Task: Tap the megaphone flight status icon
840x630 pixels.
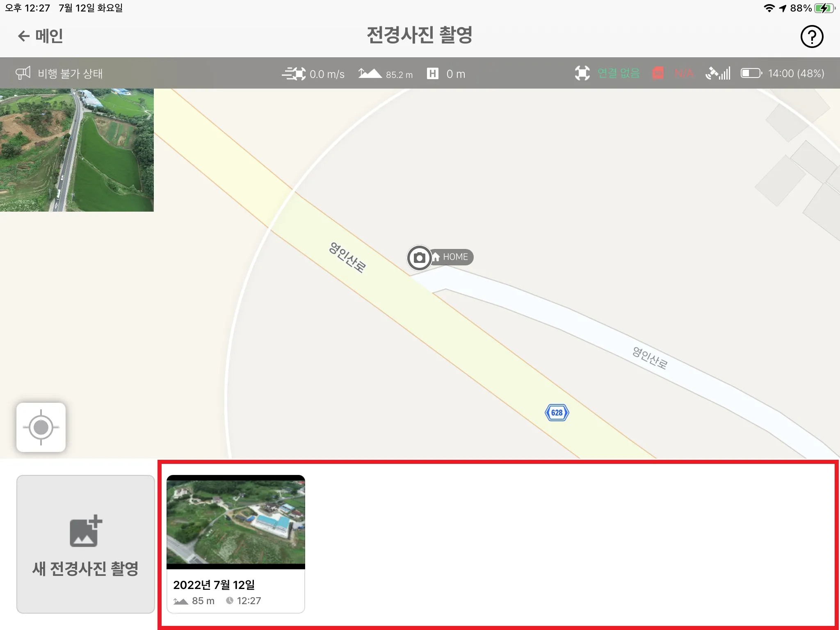Action: pyautogui.click(x=23, y=73)
